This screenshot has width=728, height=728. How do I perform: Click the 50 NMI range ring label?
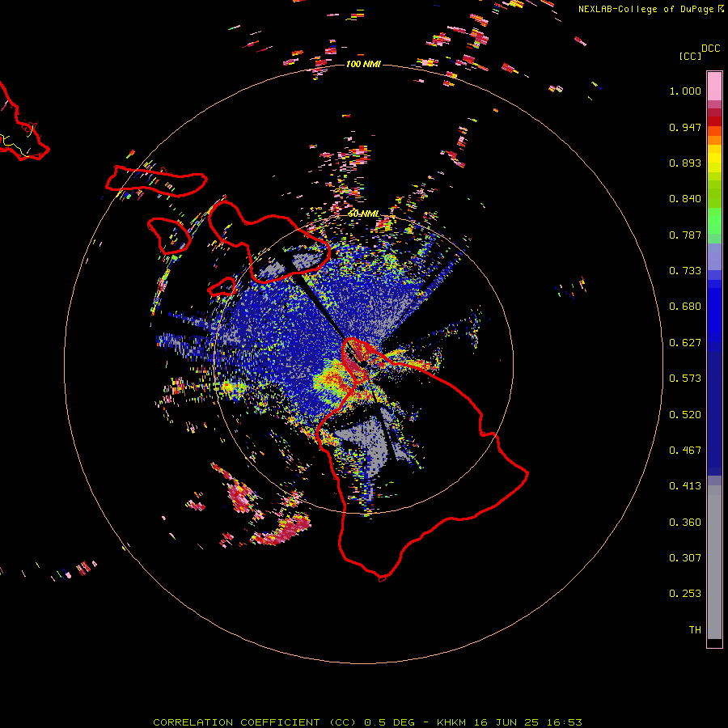(x=363, y=214)
